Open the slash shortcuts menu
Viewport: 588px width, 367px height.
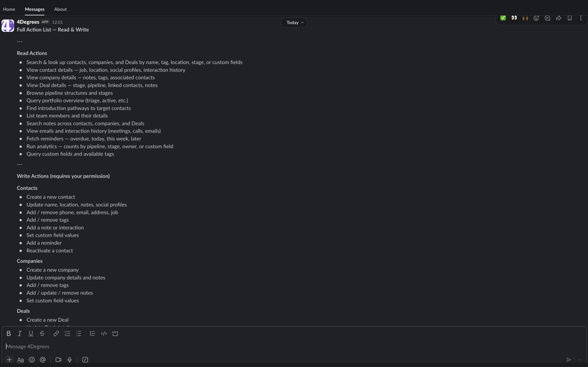tap(85, 360)
